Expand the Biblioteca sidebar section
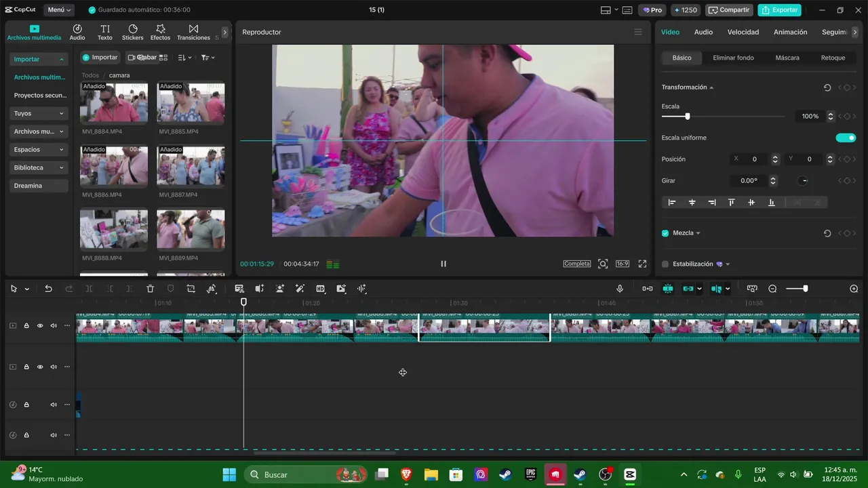The image size is (868, 488). coord(39,167)
